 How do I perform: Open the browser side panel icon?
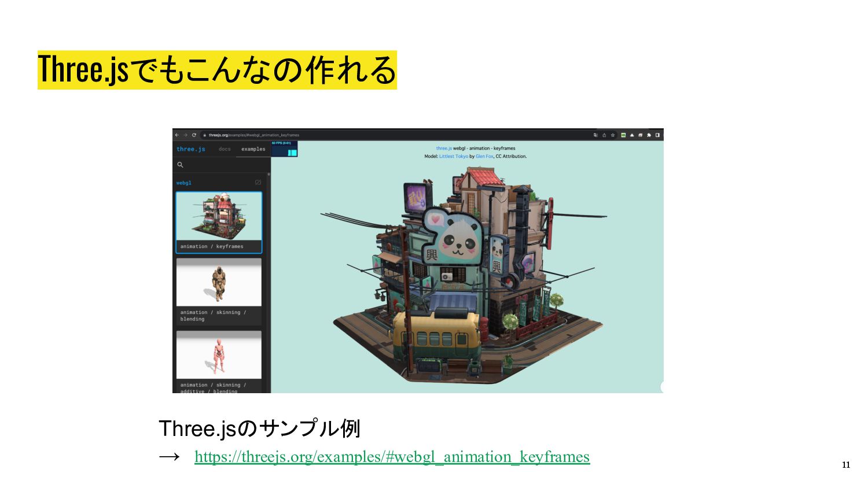[x=657, y=135]
